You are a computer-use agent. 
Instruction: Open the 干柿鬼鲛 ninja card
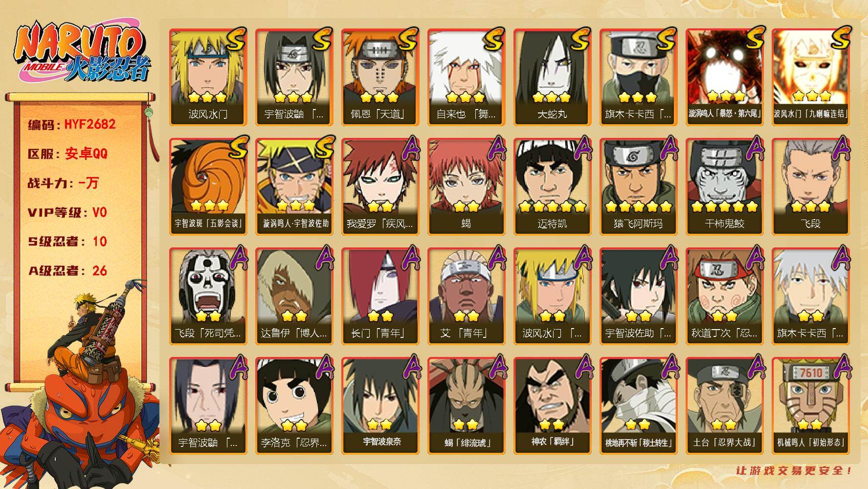pos(724,186)
